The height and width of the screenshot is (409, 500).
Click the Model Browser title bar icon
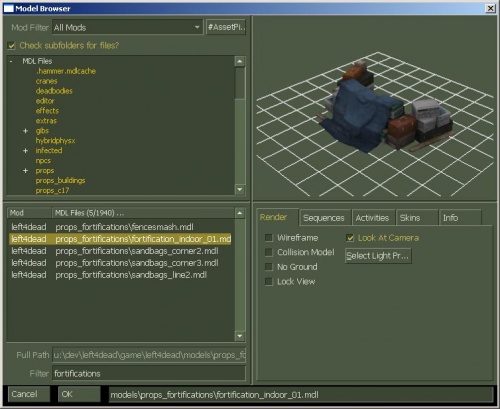(x=8, y=9)
